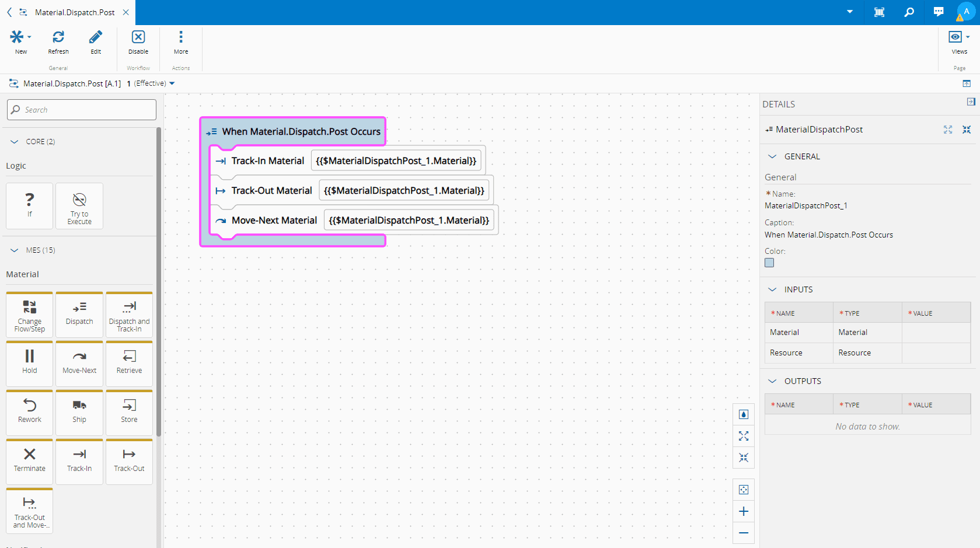
Task: Collapse the MES (15) section
Action: point(15,250)
